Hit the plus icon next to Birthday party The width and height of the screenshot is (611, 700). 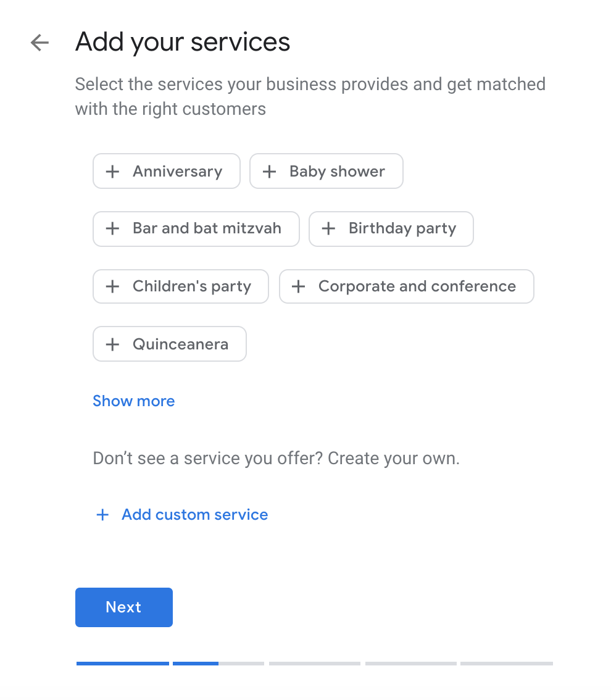(328, 229)
